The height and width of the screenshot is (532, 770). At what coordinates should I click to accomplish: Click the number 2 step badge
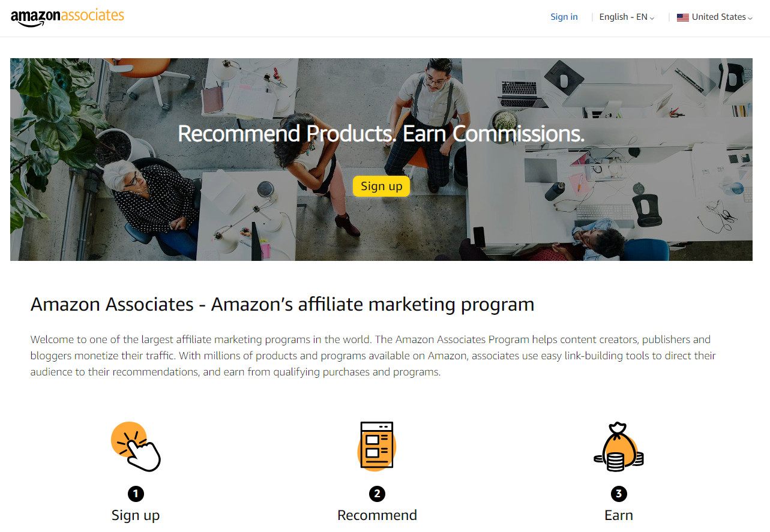coord(377,494)
